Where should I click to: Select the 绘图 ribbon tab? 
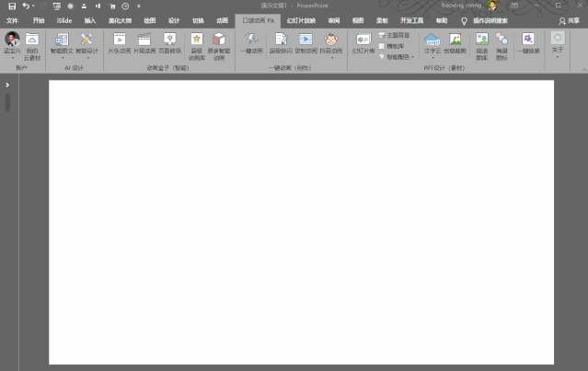[x=150, y=20]
